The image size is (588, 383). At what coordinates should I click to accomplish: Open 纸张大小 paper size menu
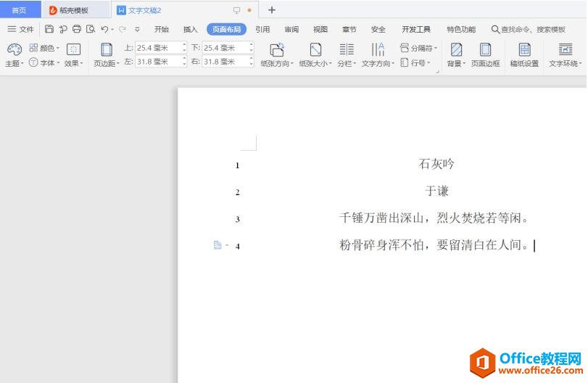click(x=315, y=55)
